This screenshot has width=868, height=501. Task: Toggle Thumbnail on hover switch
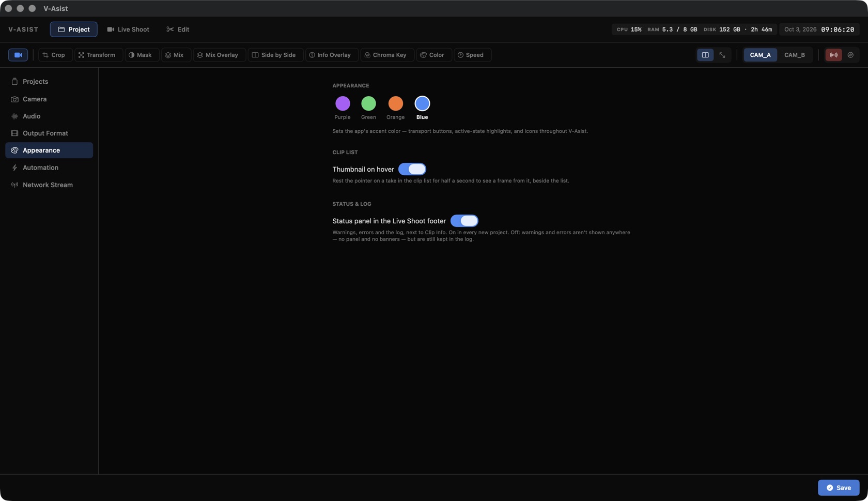click(x=412, y=169)
